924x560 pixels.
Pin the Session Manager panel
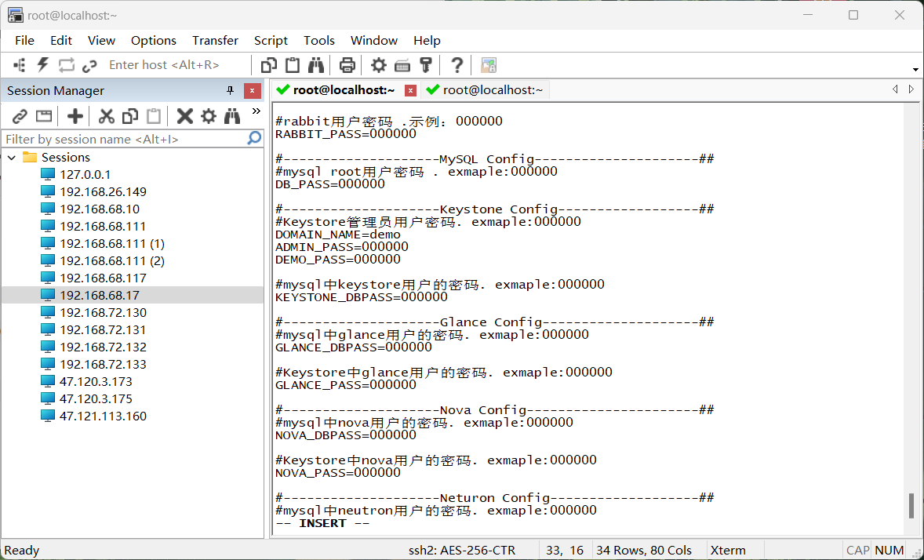point(230,90)
